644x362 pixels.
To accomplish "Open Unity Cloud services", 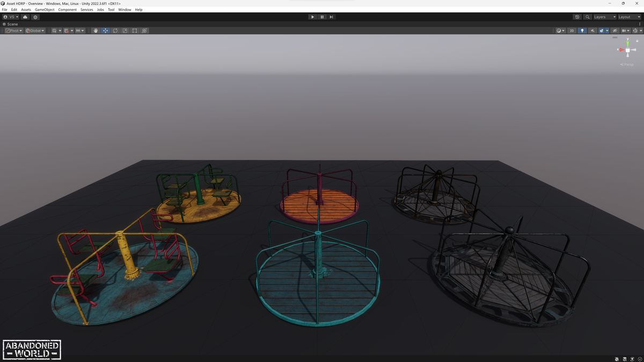I will pyautogui.click(x=25, y=17).
